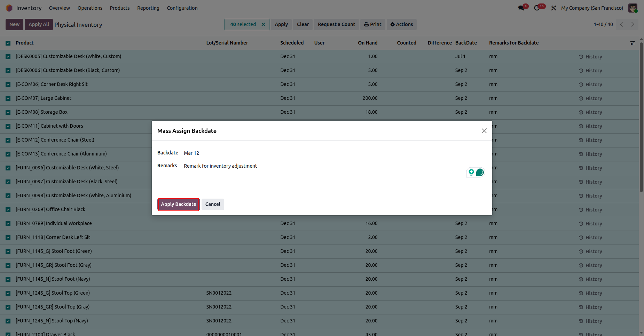This screenshot has width=644, height=336.
Task: Toggle the select-all checkbox in header
Action: click(8, 43)
